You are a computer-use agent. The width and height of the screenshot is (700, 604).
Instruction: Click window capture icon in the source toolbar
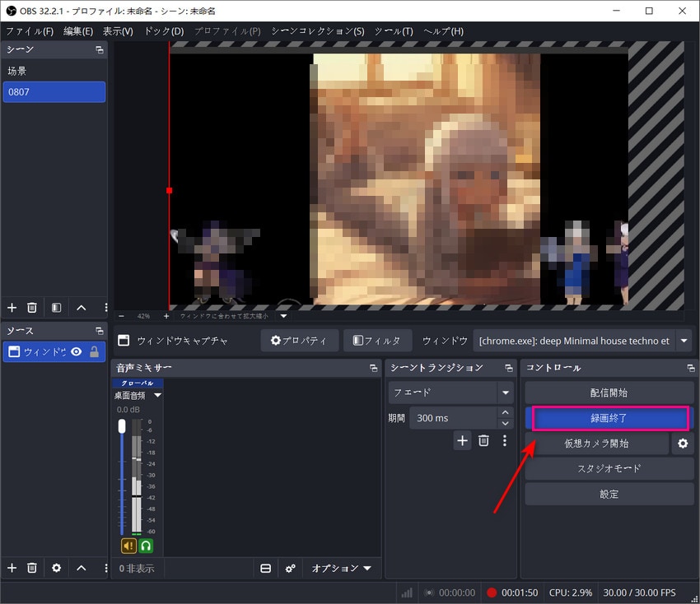tap(124, 341)
